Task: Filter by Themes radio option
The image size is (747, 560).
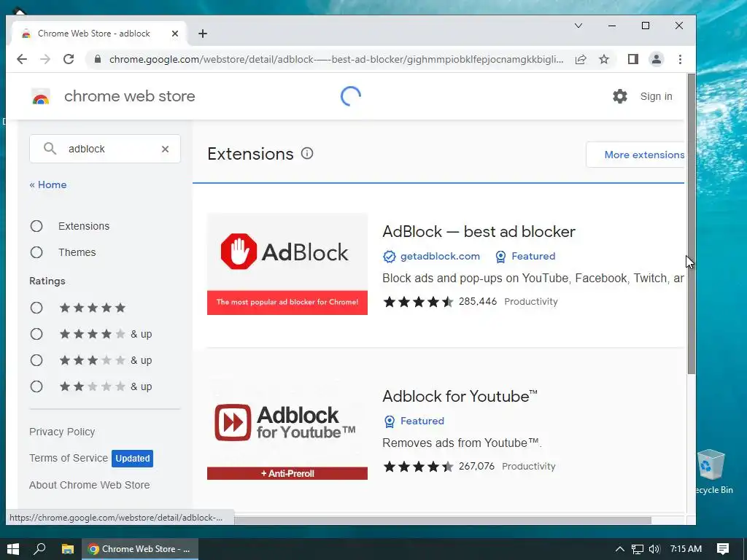Action: point(36,252)
